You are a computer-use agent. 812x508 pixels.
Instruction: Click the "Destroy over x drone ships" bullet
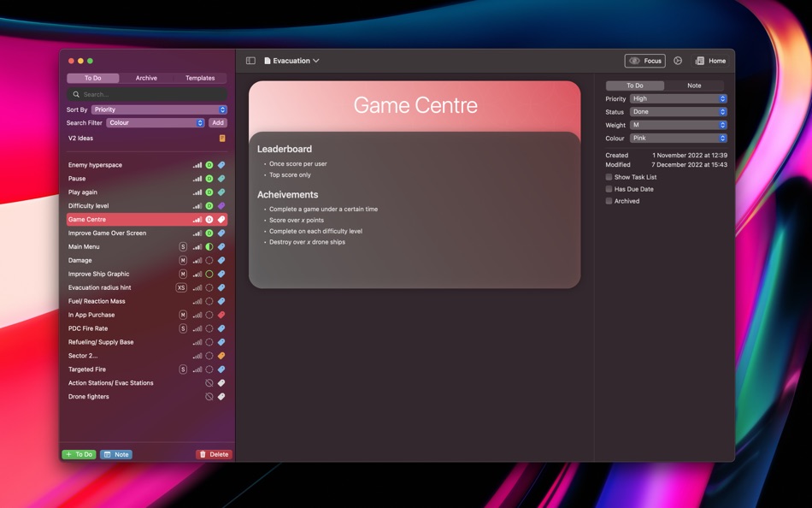307,242
